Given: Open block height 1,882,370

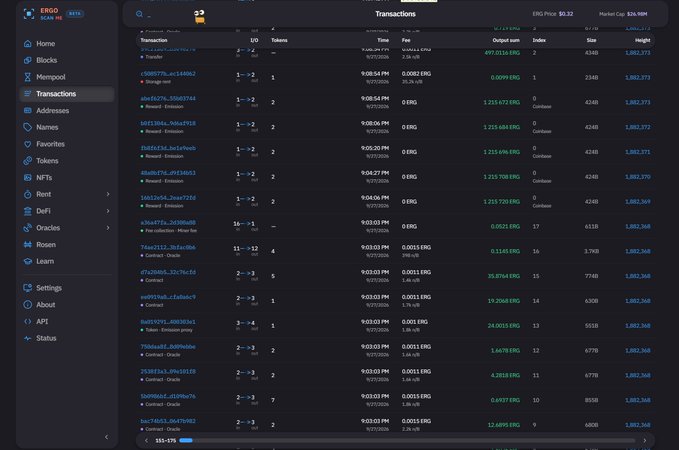Looking at the screenshot, I should click(637, 177).
